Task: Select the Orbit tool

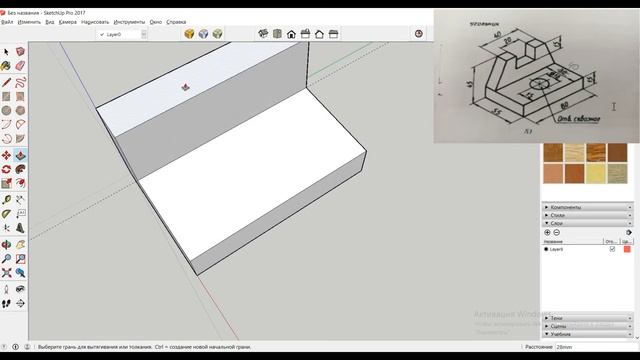Action: pyautogui.click(x=6, y=244)
